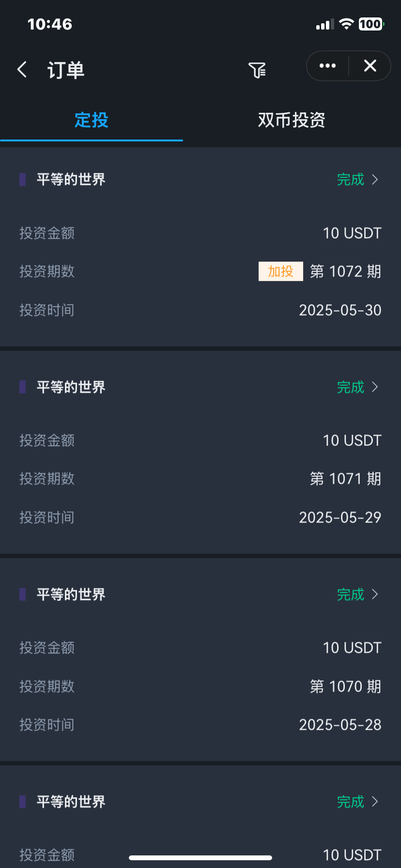Switch to the 定投 tab
This screenshot has width=401, height=868.
pos(92,120)
